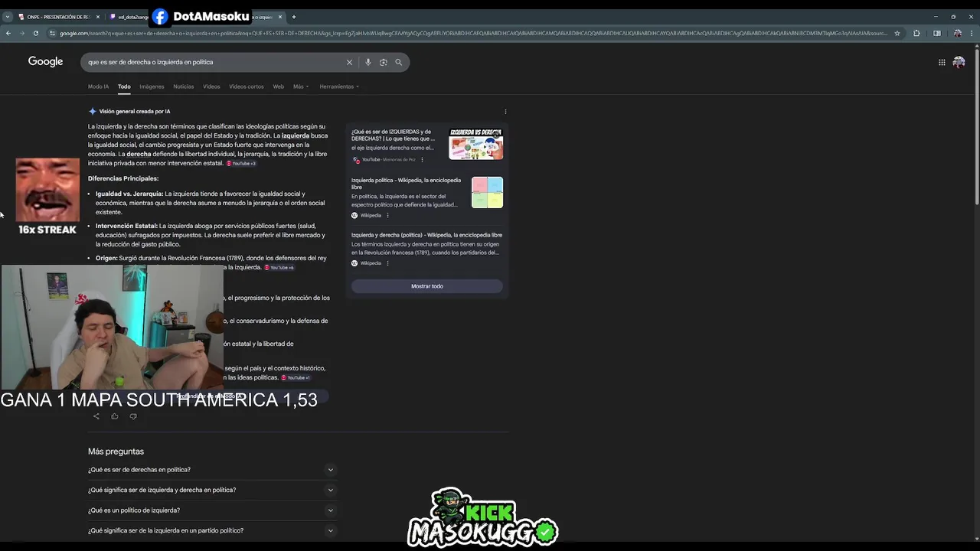980x551 pixels.
Task: Open browser extensions puzzle icon
Action: [916, 33]
